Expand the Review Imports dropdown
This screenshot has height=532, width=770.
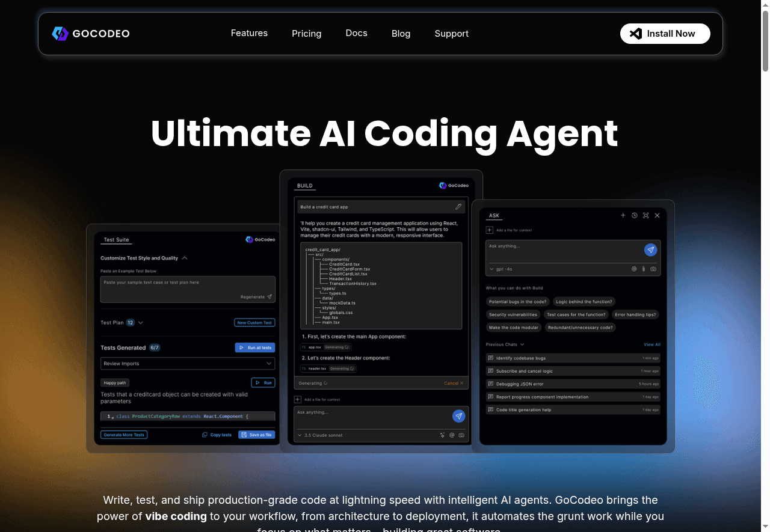(269, 364)
